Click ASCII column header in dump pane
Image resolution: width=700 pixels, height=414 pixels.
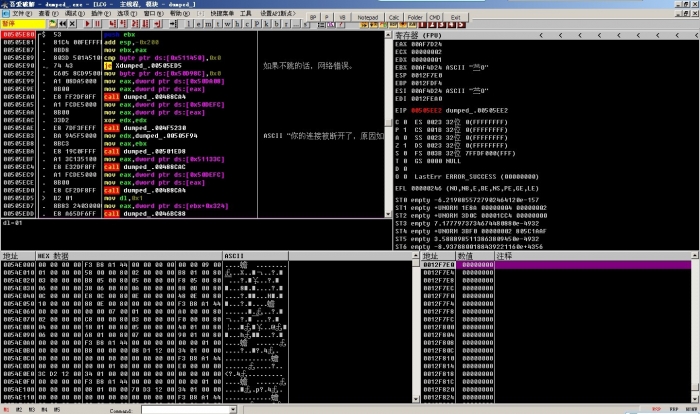tap(255, 256)
